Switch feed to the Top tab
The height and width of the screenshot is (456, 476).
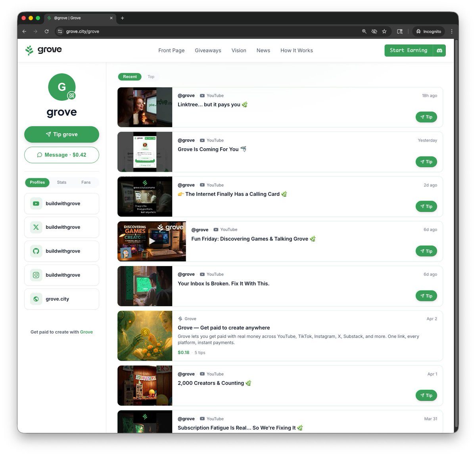[x=151, y=77]
